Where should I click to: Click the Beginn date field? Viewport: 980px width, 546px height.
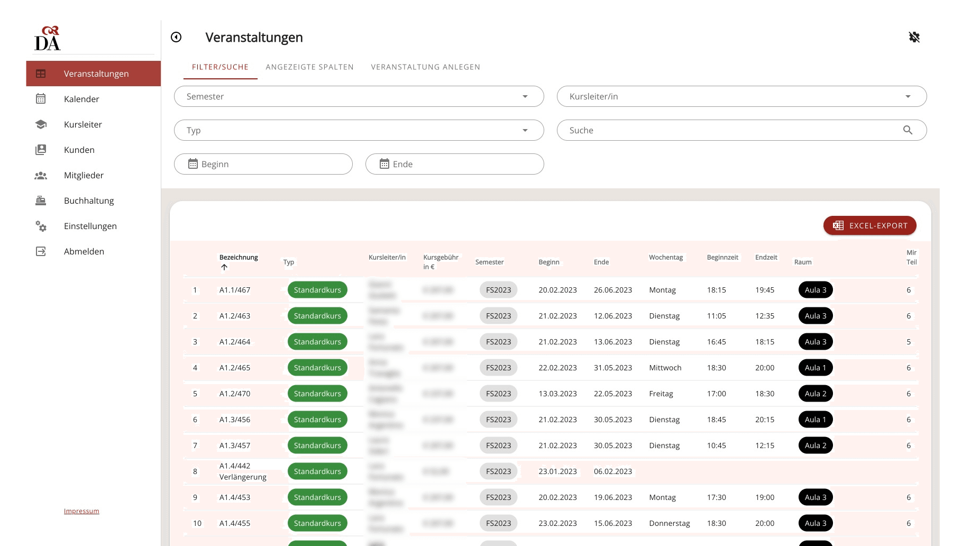pyautogui.click(x=263, y=164)
